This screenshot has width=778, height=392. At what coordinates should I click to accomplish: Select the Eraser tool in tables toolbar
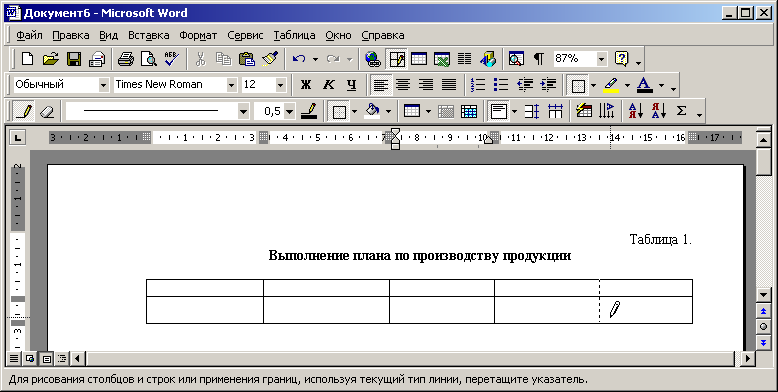46,112
